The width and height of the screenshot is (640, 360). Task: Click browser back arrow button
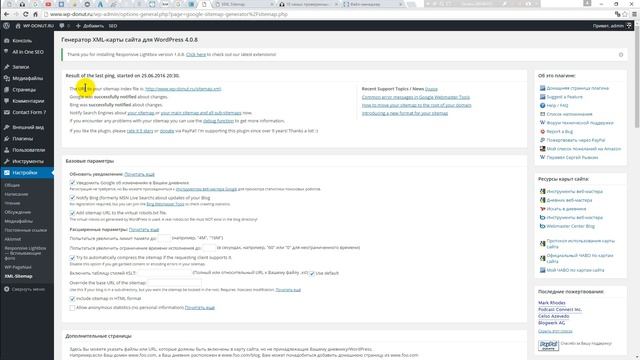(6, 14)
